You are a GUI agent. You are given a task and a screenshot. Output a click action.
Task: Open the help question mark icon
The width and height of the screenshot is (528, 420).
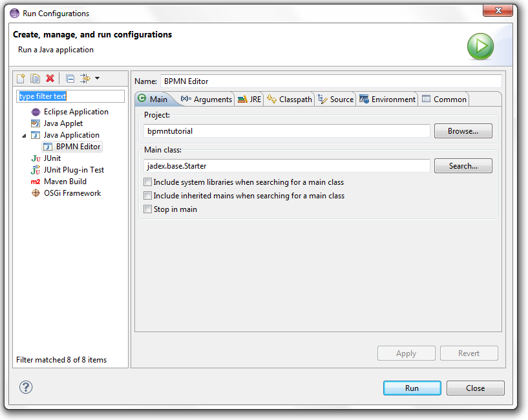(x=26, y=387)
